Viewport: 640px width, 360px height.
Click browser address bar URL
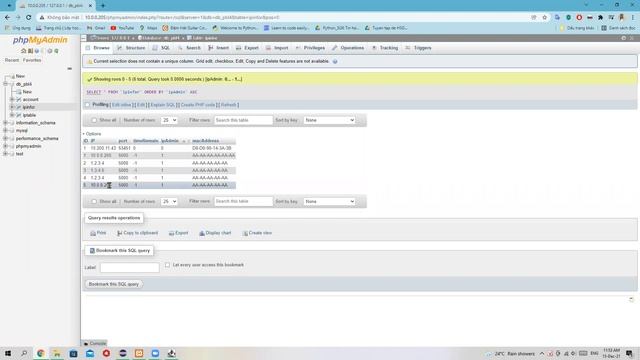[182, 18]
